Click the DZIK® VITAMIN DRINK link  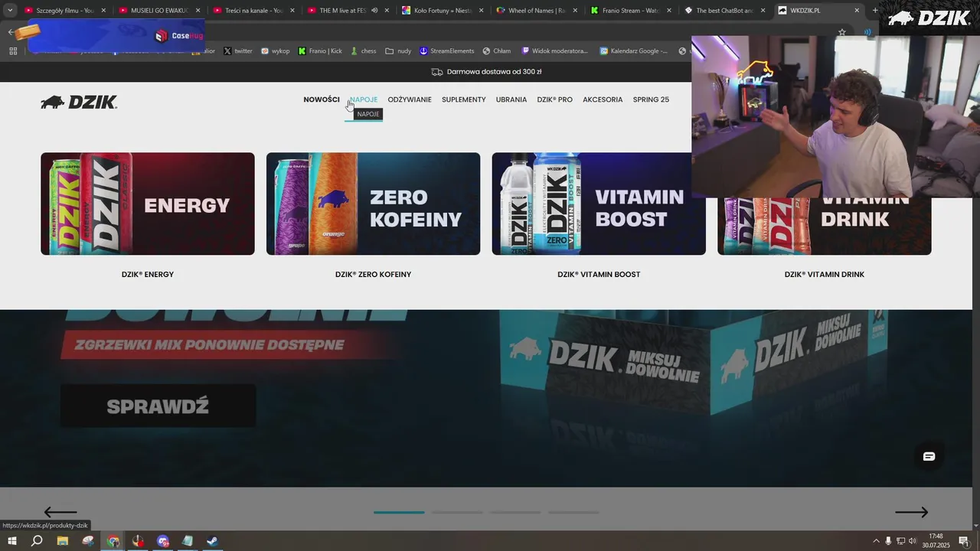click(x=825, y=274)
